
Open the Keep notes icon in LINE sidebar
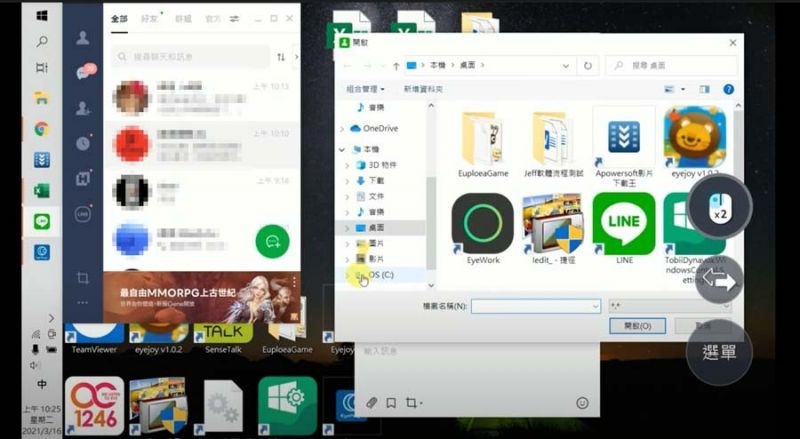pyautogui.click(x=83, y=178)
